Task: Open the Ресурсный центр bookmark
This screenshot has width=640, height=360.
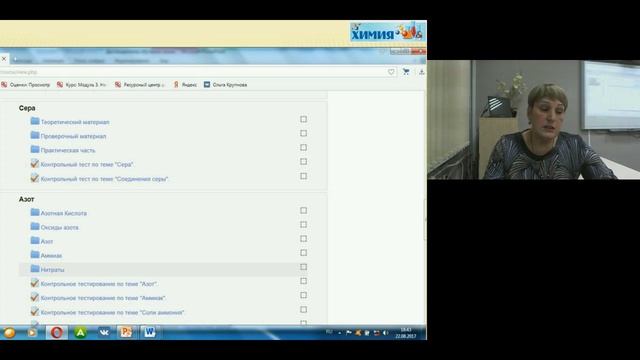Action: click(140, 85)
